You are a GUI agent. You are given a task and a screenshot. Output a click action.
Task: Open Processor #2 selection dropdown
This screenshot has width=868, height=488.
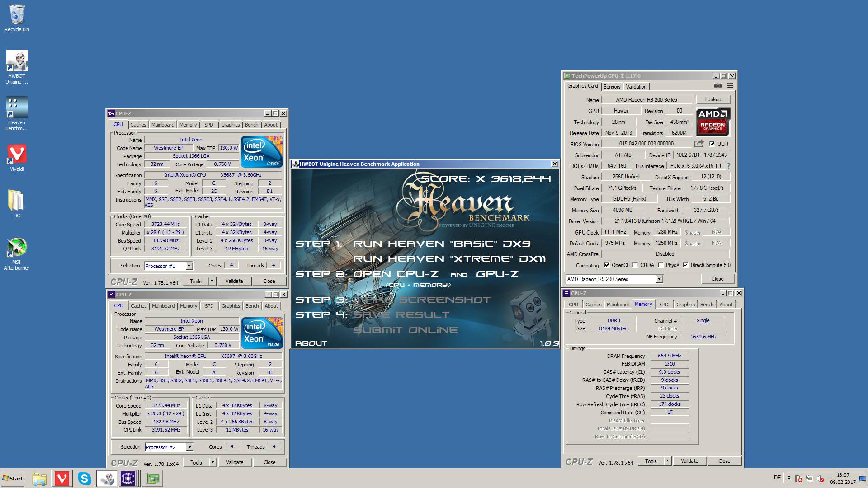pos(189,447)
